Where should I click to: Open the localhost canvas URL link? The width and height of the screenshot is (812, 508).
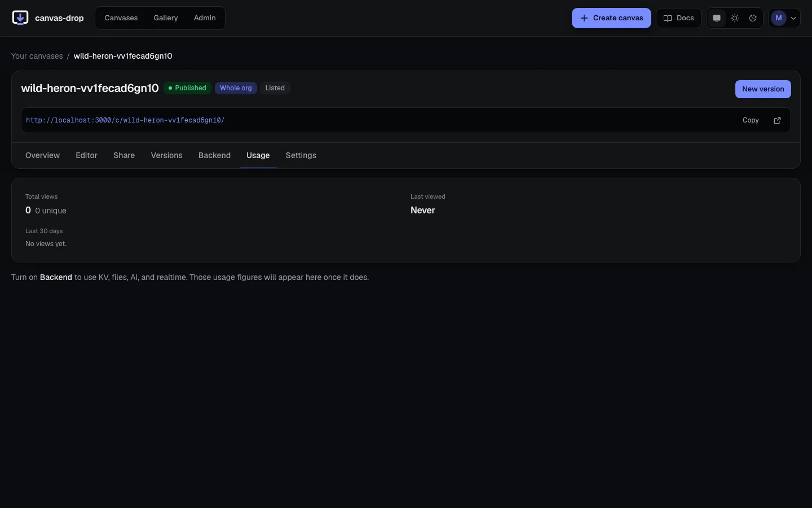coord(125,120)
